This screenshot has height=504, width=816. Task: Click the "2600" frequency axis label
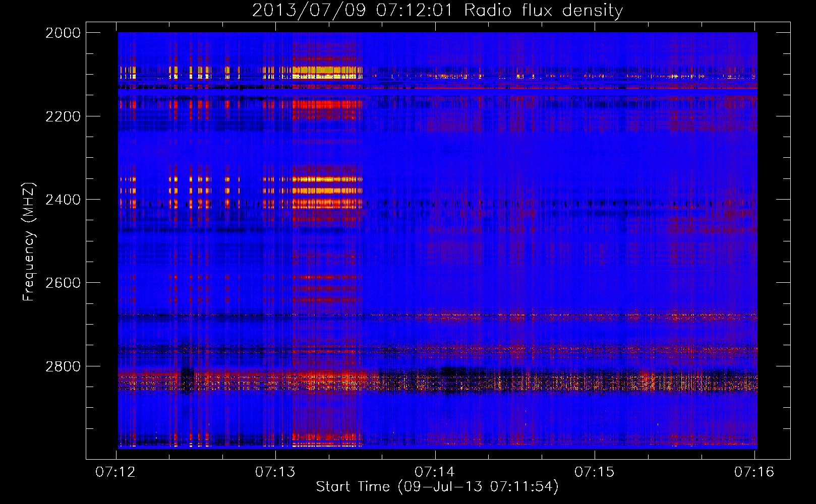63,283
